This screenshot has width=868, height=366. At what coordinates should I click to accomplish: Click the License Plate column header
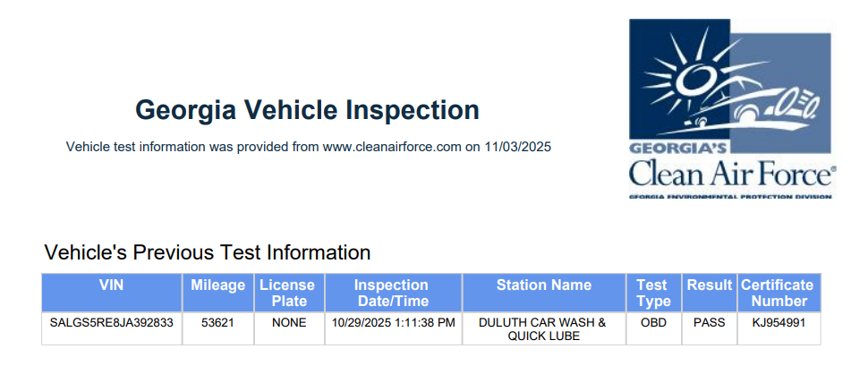287,293
